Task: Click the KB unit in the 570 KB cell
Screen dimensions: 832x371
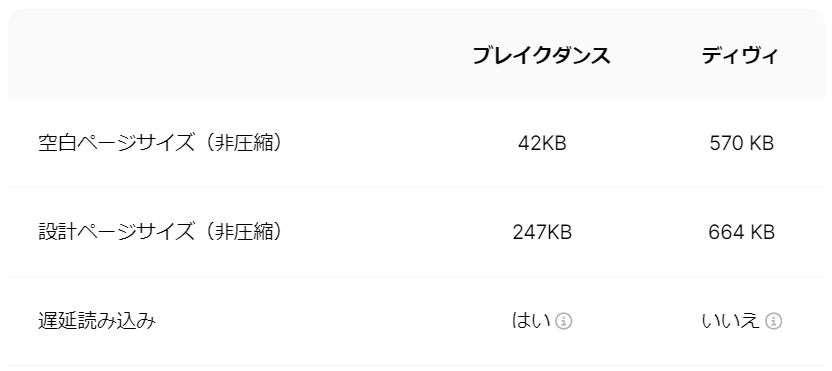Action: pos(761,143)
